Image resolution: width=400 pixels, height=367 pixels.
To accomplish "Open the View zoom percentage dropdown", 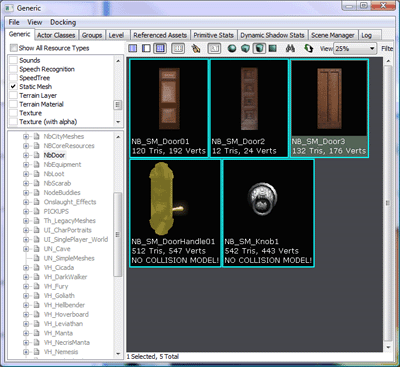I will pyautogui.click(x=356, y=49).
